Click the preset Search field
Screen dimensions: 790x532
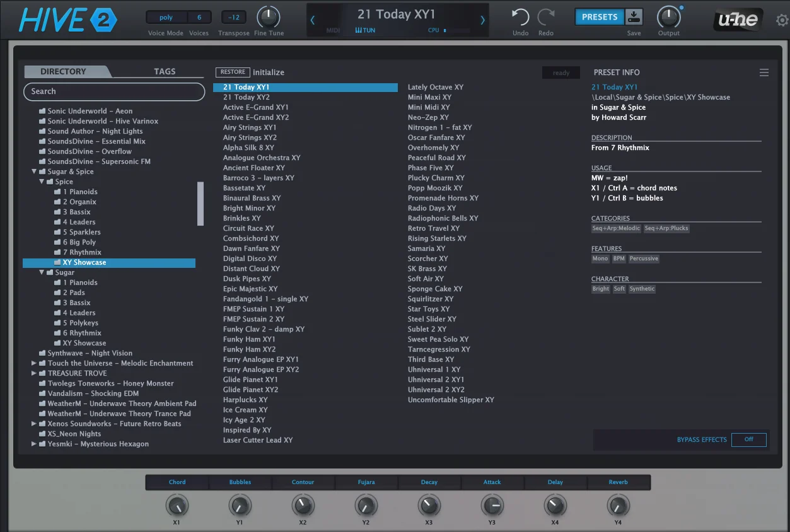pyautogui.click(x=114, y=91)
